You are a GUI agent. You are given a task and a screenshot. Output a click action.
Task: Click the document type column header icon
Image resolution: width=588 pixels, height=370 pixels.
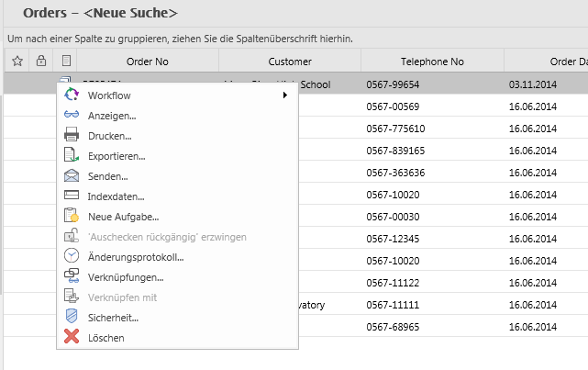pos(66,62)
